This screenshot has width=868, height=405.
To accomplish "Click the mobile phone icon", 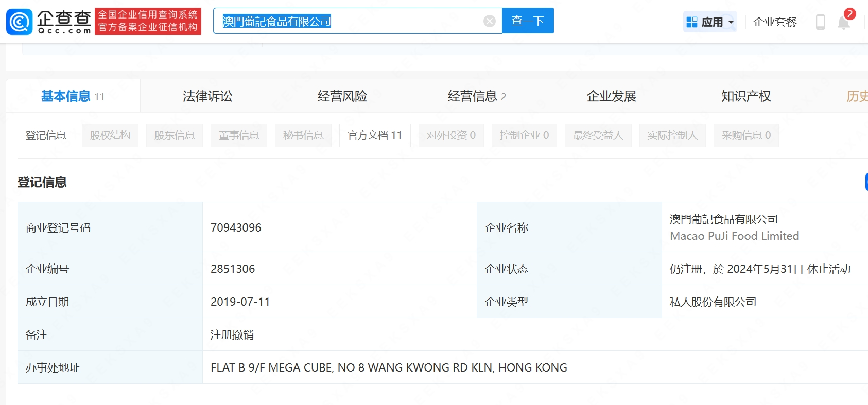I will pyautogui.click(x=820, y=22).
